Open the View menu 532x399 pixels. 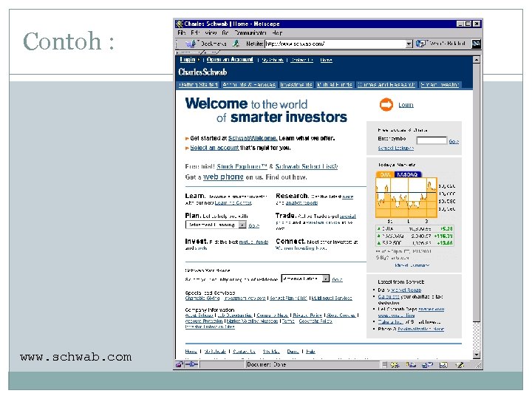211,33
